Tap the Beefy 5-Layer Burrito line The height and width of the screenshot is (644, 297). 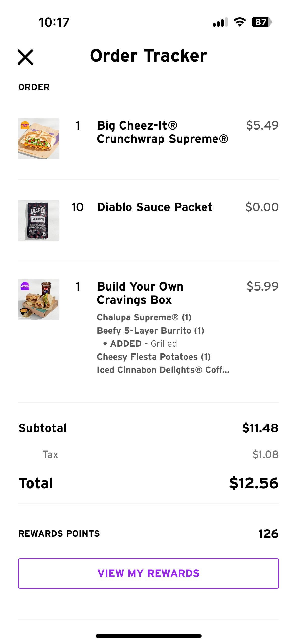(150, 331)
